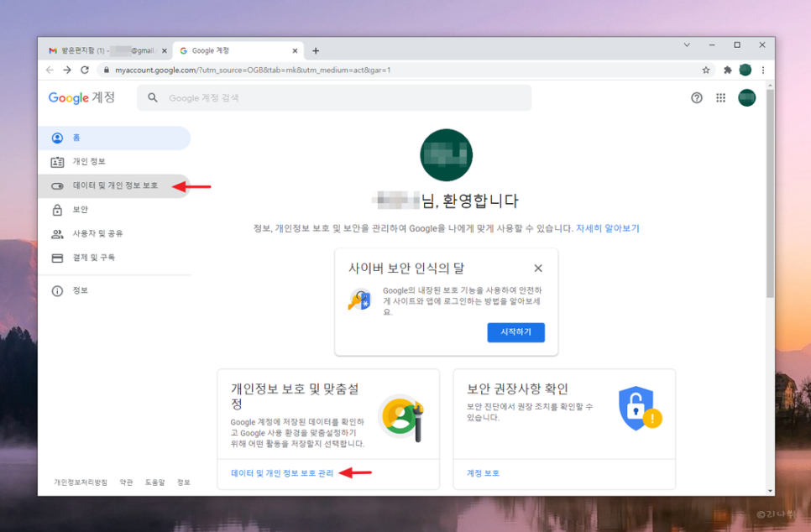This screenshot has width=811, height=532.
Task: Open the 자세히 알아보기 link
Action: [x=609, y=228]
